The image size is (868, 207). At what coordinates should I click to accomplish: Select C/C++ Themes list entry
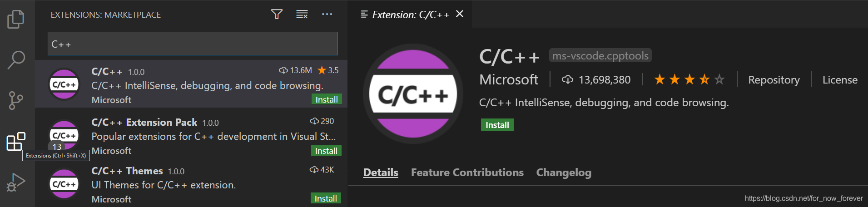pyautogui.click(x=191, y=184)
